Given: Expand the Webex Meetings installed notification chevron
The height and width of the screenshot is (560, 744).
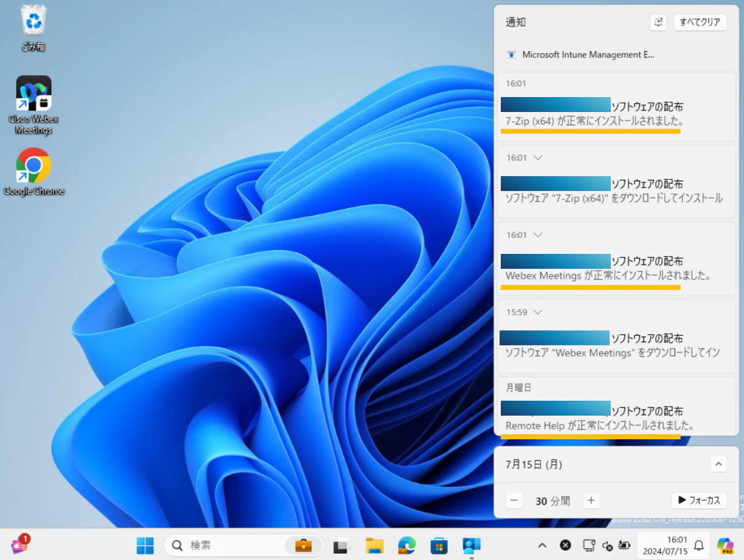Looking at the screenshot, I should click(537, 235).
